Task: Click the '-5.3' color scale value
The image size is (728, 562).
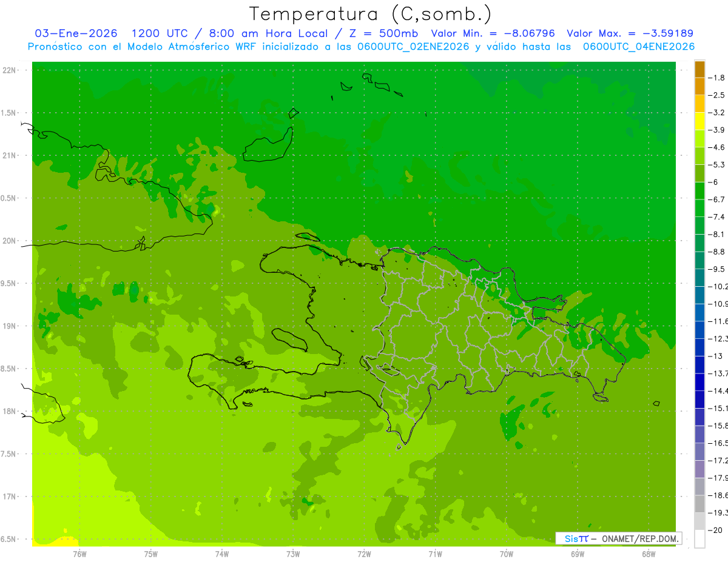Action: pos(716,165)
